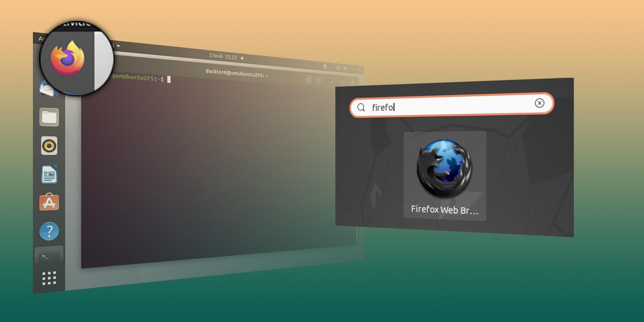644x322 pixels.
Task: Open the Files file manager from the dock
Action: [49, 117]
